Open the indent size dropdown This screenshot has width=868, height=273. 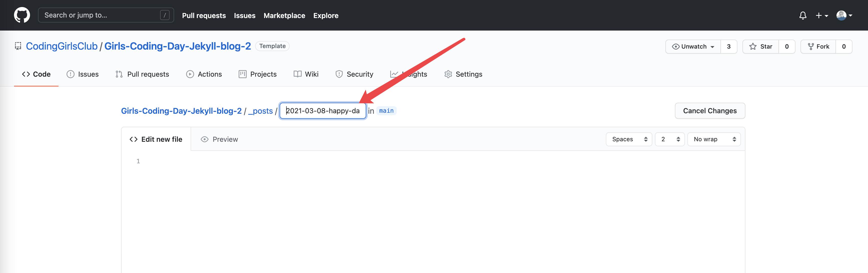[x=669, y=139]
